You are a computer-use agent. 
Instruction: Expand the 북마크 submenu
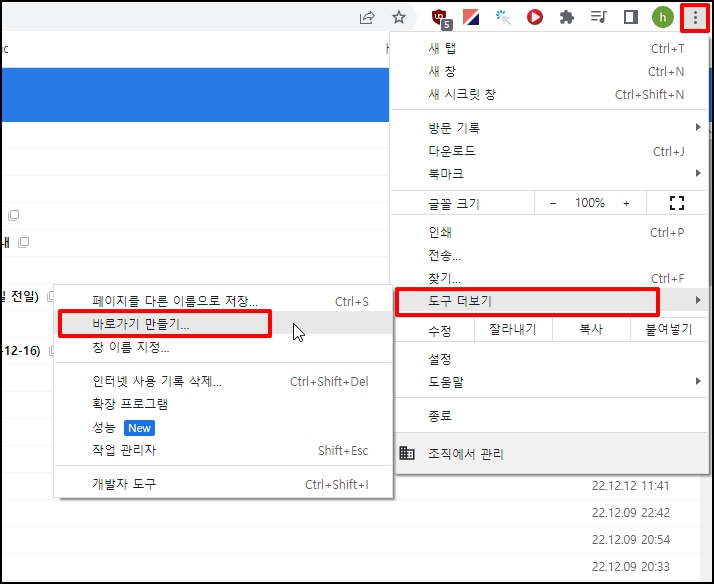tap(549, 173)
